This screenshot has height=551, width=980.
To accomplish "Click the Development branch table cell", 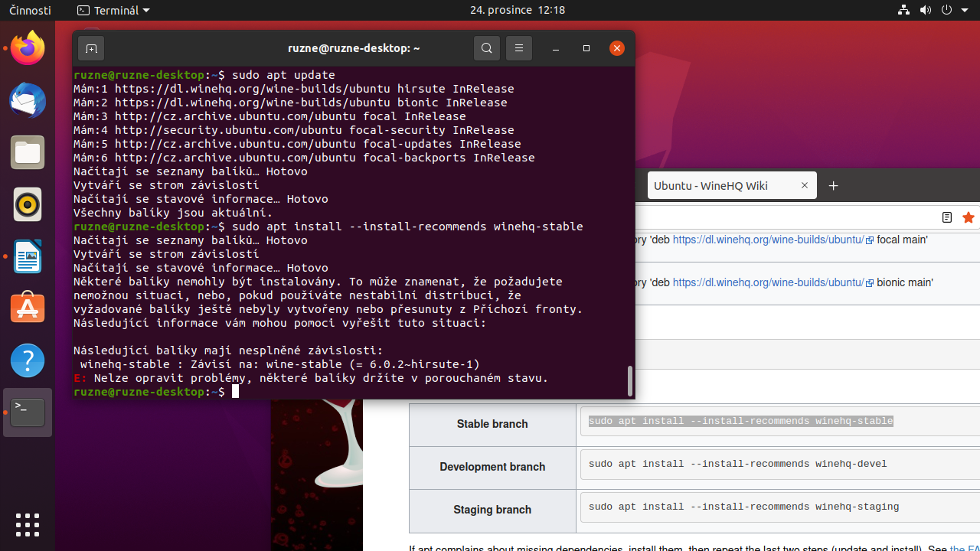I will [x=492, y=467].
